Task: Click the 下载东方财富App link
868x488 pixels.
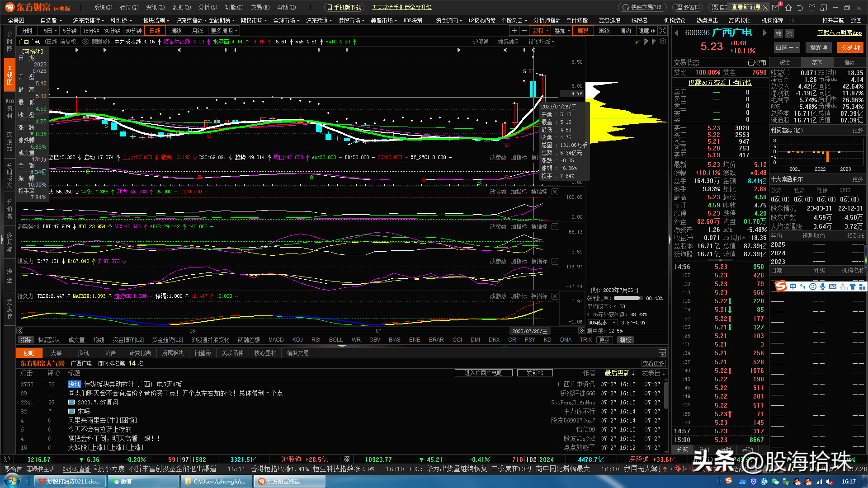Action: 840,33
